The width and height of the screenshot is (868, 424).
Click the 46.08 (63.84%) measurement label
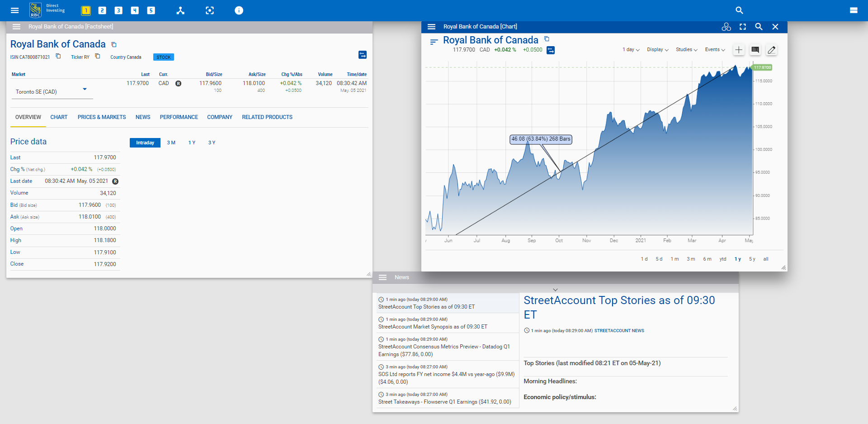541,139
